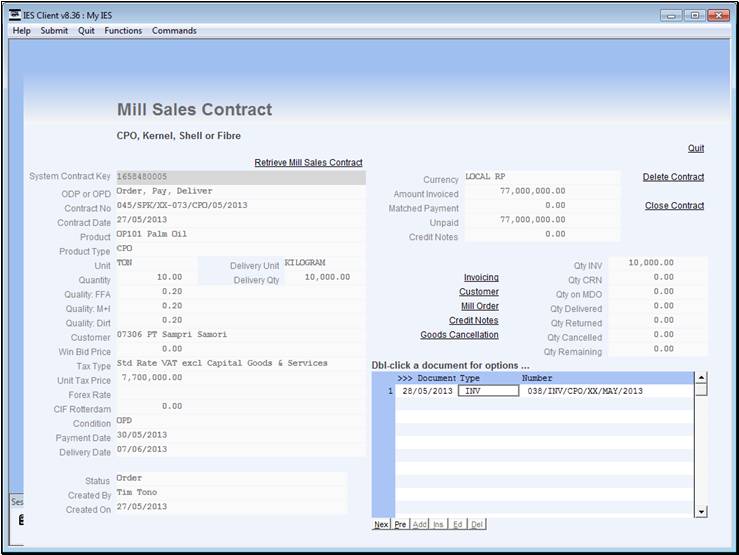Open the Mill Order link
This screenshot has height=555, width=739.
coord(479,306)
